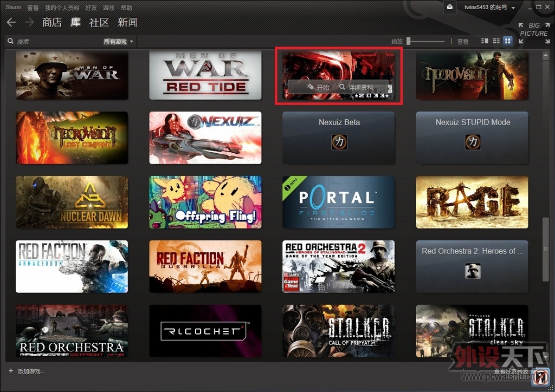Go back with the left arrow
Viewport: 555px width, 392px height.
point(11,22)
